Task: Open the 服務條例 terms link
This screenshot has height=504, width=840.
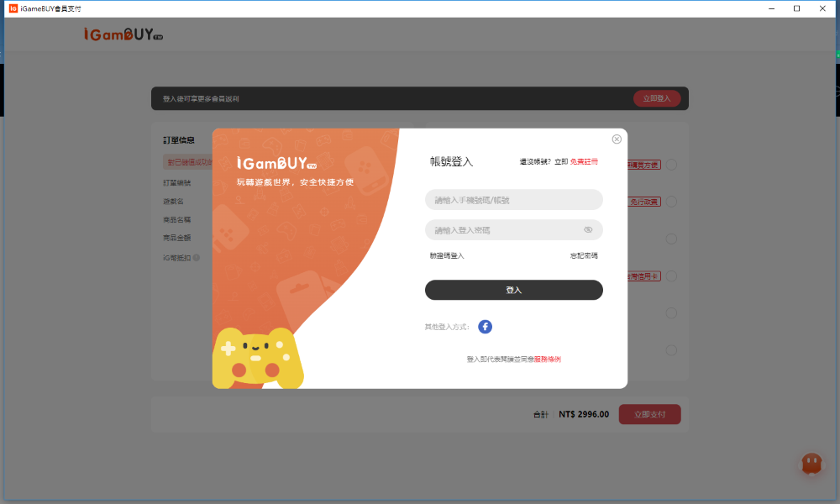Action: [548, 360]
